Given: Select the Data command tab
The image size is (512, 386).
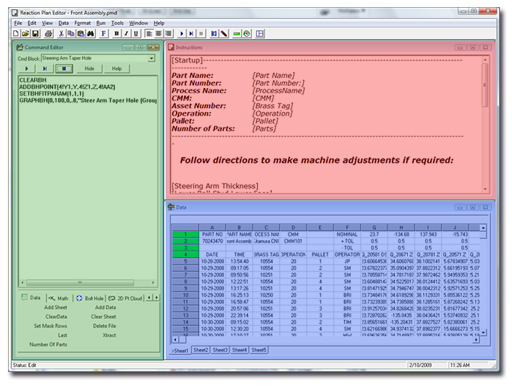Looking at the screenshot, I should point(32,298).
